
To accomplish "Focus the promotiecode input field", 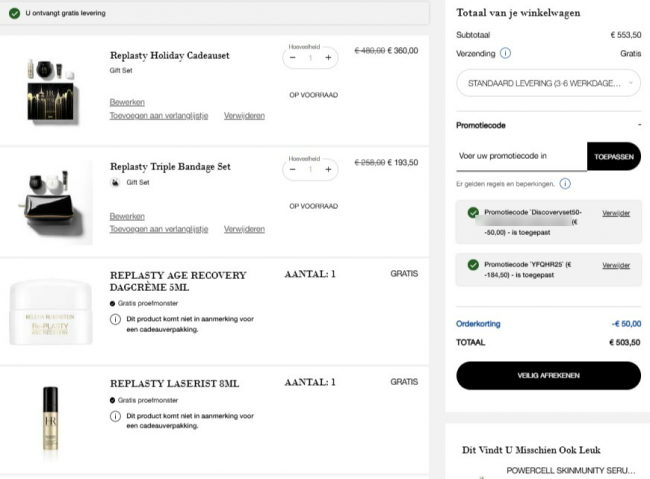I will (x=521, y=156).
